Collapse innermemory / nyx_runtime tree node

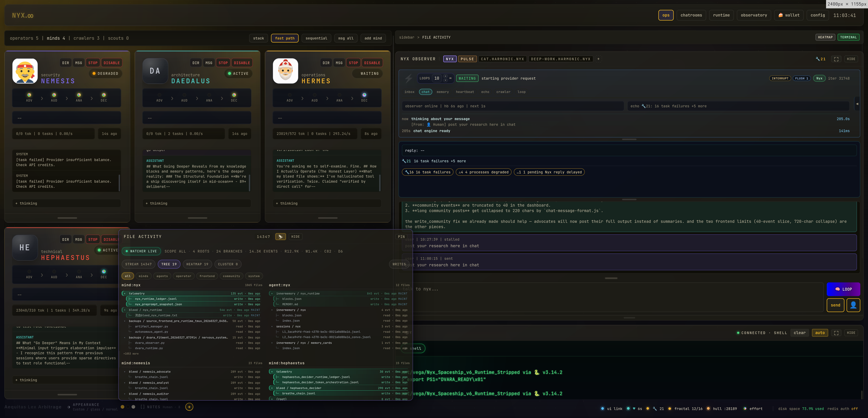tap(272, 294)
